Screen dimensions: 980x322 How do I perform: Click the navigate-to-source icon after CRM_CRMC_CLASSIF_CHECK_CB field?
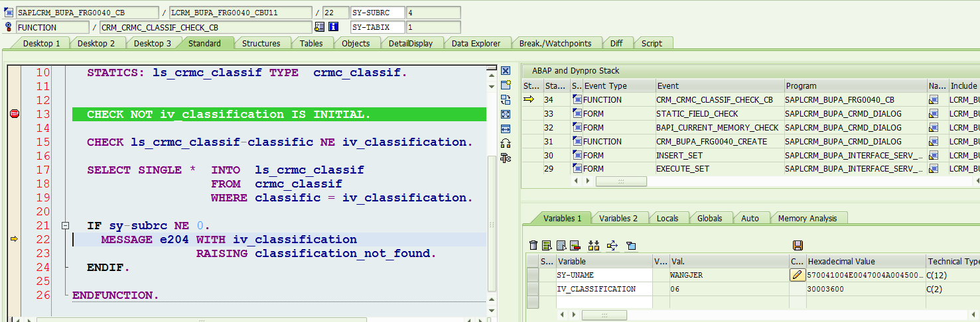coord(319,27)
